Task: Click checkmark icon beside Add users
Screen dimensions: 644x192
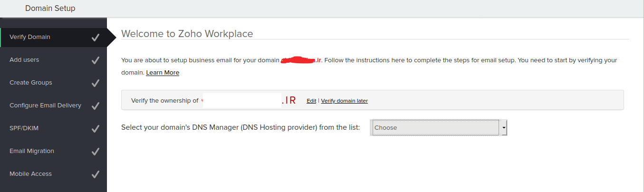Action: click(96, 60)
